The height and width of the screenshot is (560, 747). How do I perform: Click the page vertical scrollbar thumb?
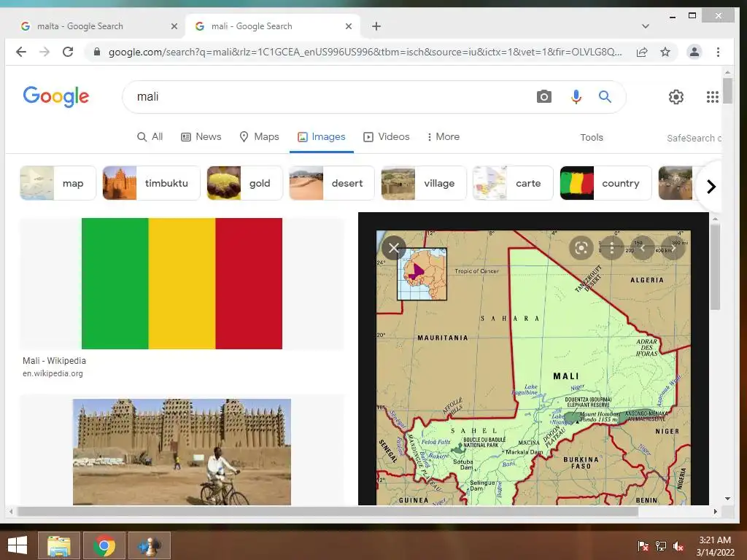point(727,90)
